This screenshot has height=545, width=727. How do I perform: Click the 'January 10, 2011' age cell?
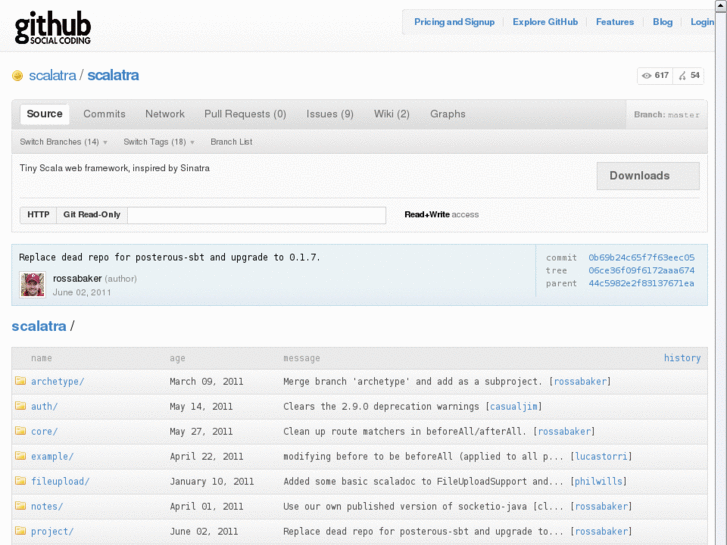211,481
